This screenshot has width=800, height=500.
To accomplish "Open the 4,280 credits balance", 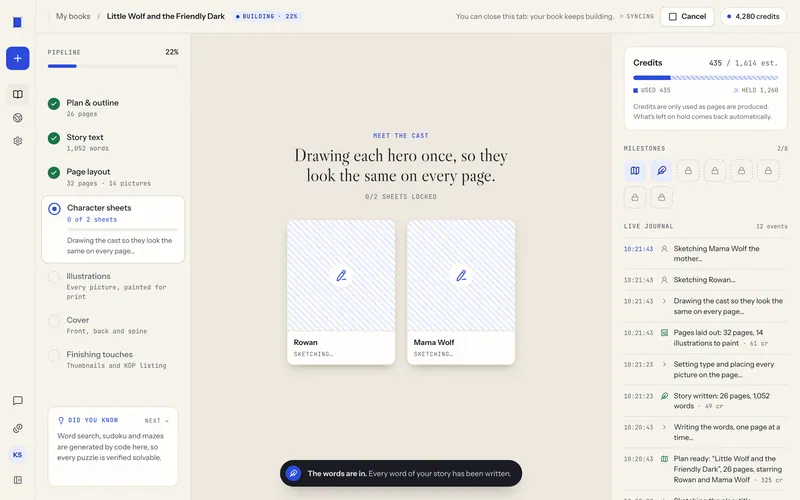I will tap(753, 16).
